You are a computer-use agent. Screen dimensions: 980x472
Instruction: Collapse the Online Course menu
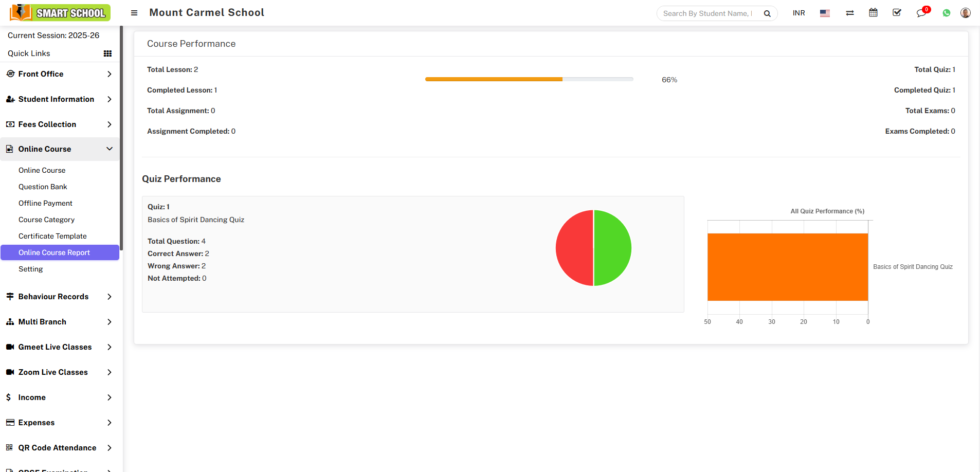click(x=60, y=149)
